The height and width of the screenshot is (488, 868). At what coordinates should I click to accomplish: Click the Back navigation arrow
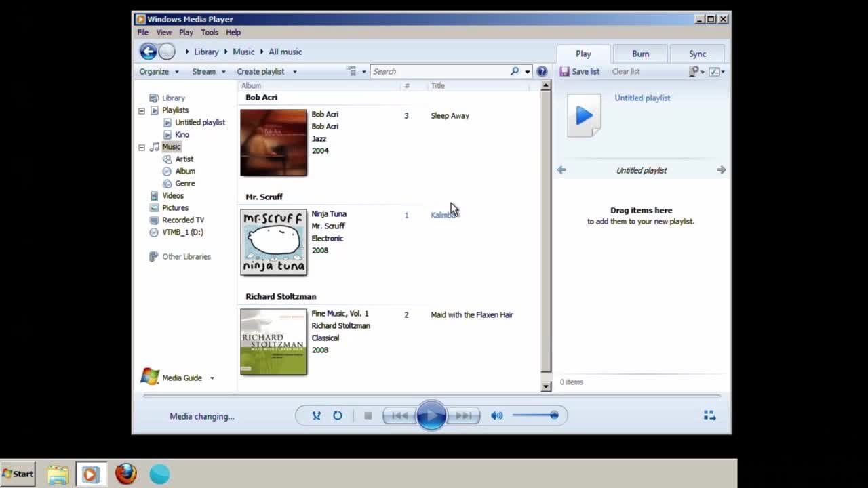coord(148,52)
